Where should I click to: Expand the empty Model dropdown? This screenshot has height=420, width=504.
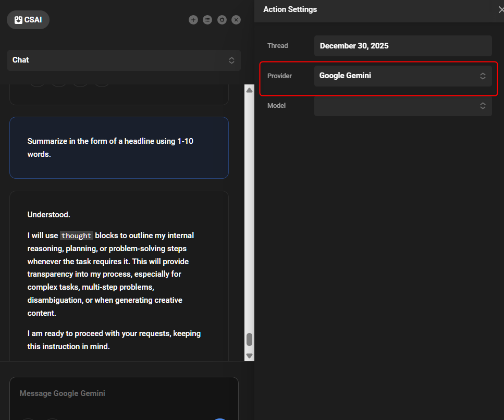click(x=402, y=106)
